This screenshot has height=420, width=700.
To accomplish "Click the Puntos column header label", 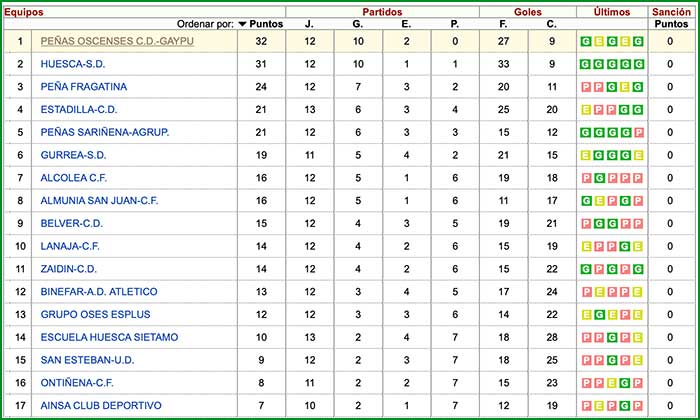I will (268, 24).
